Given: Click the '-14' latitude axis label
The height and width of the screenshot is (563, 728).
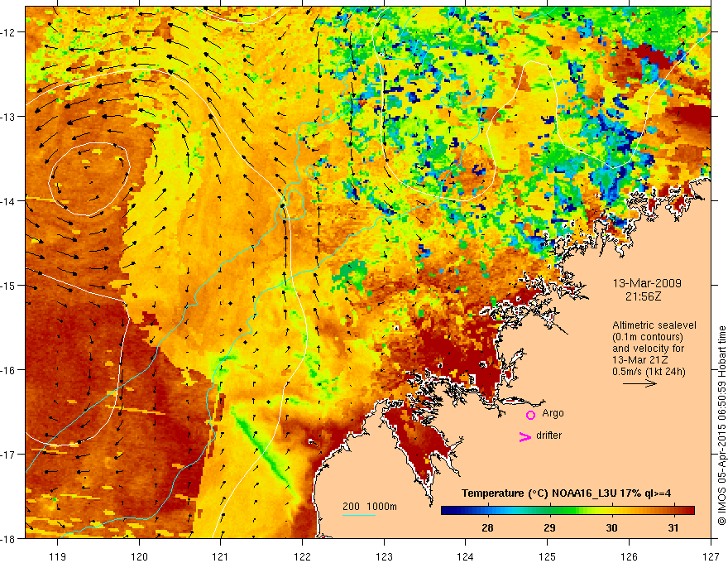Looking at the screenshot, I should (8, 201).
